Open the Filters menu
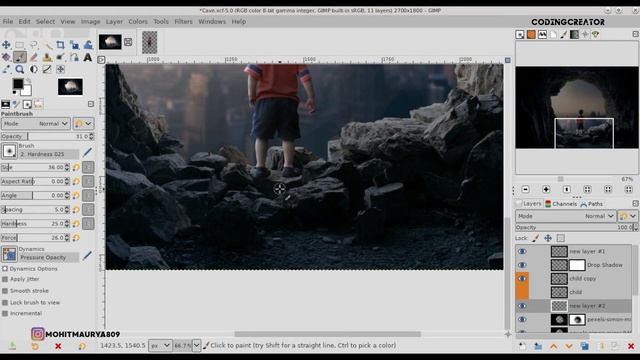Screen dimensions: 640x360 (x=183, y=22)
